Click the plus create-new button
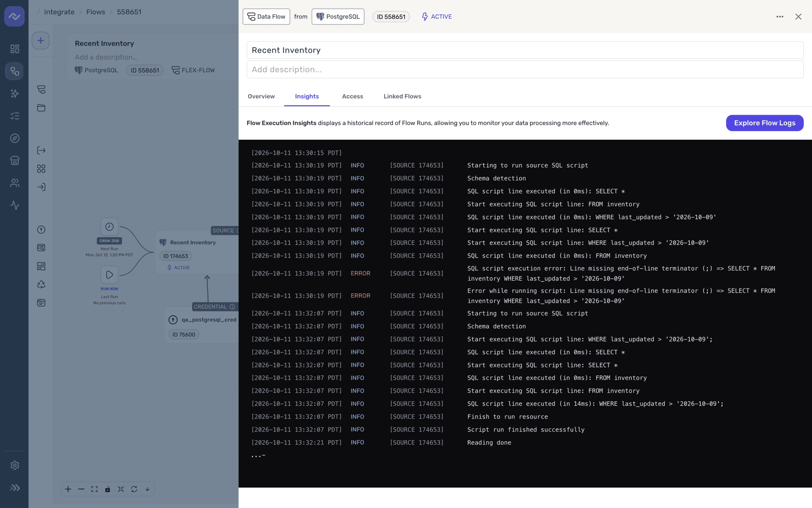Viewport: 812px width, 508px height. [41, 41]
